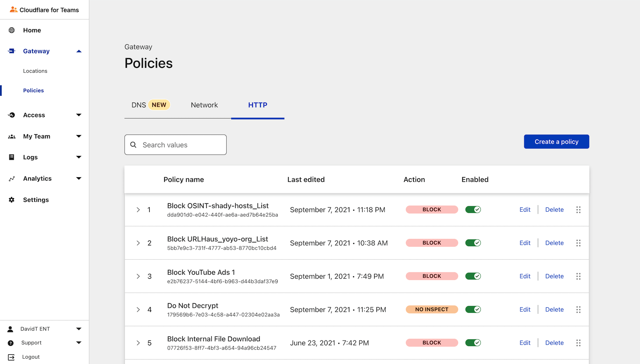Toggle off the Block YouTube Ads 1 policy

click(x=473, y=276)
